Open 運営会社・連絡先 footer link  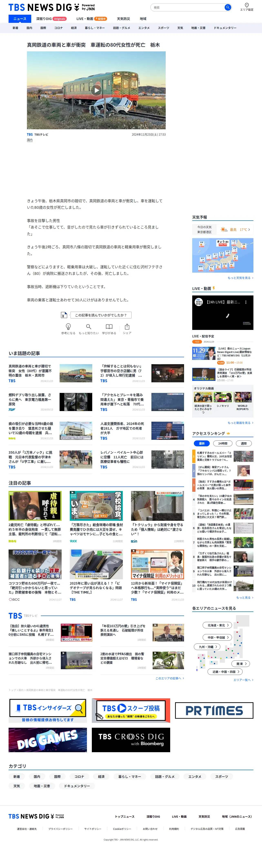(27, 829)
